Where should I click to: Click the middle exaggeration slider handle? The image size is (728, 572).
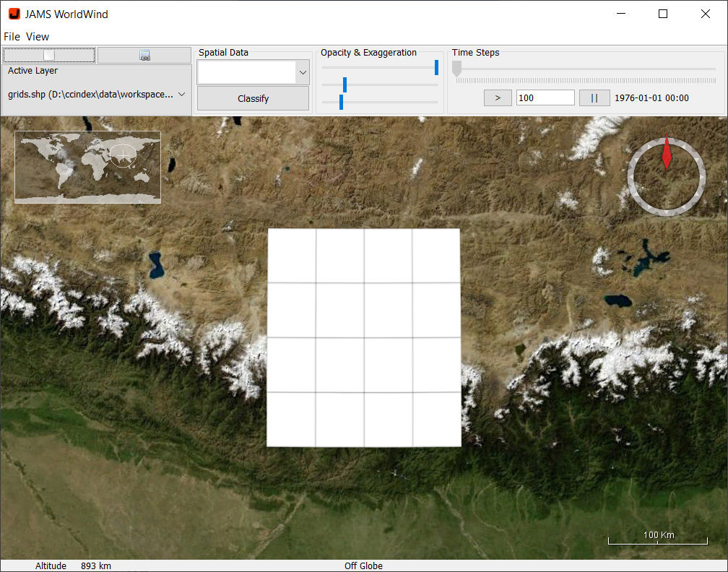[344, 85]
